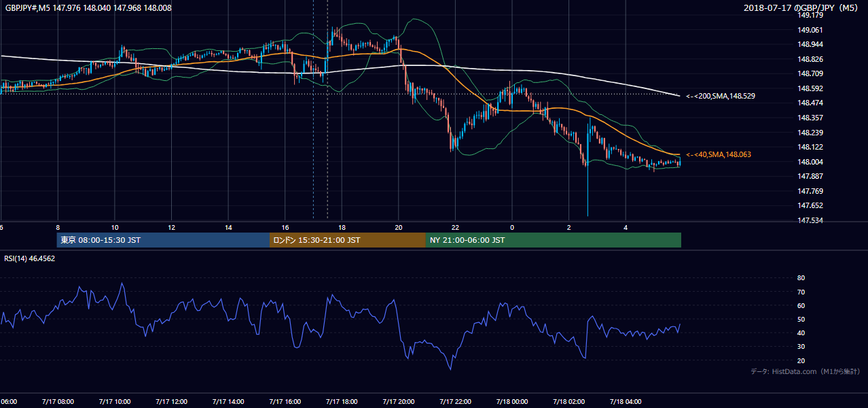Click the RSI 40 level label
868x408 pixels.
[x=801, y=333]
